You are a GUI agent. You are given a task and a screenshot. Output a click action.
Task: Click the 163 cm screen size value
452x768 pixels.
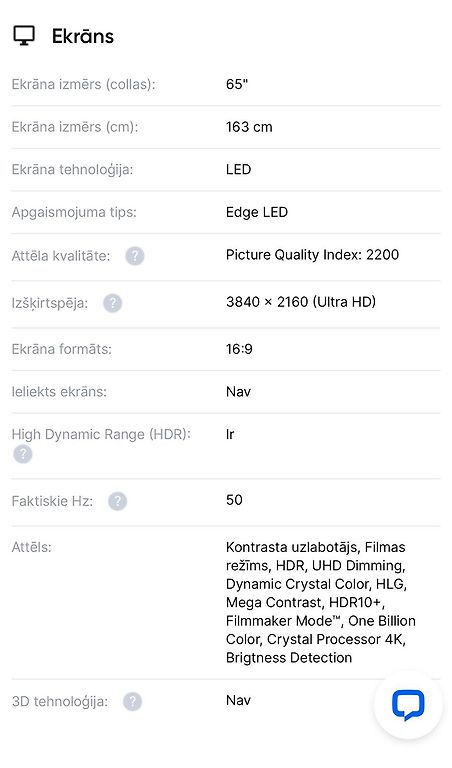point(249,127)
